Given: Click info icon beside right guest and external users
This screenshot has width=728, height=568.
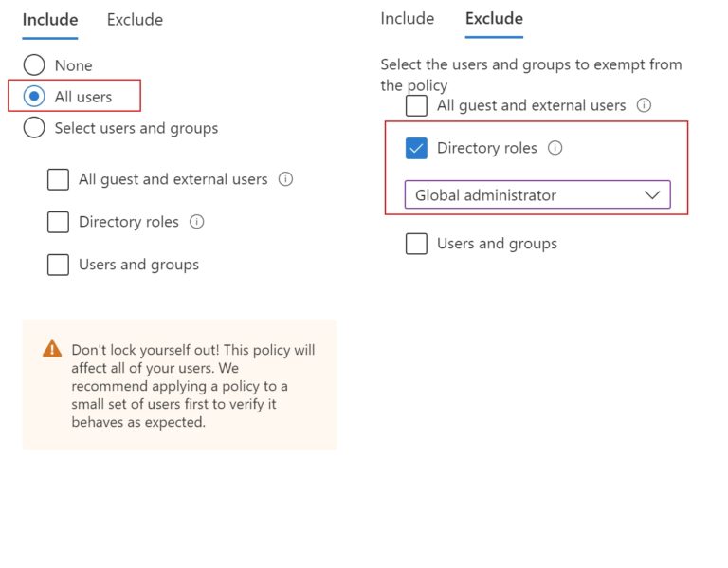Looking at the screenshot, I should click(644, 105).
